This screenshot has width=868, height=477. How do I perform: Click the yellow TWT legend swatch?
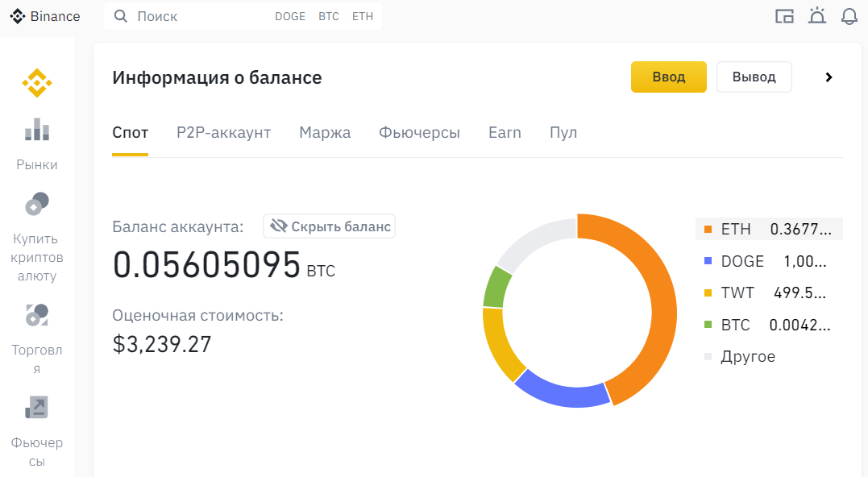tap(708, 292)
